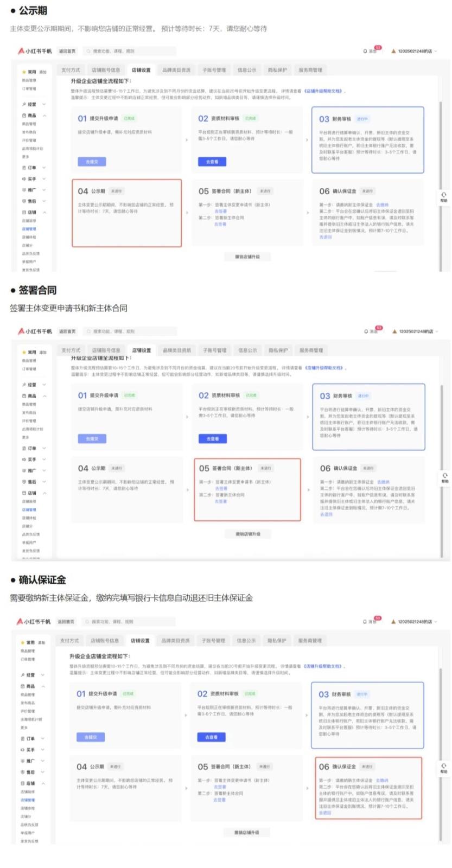
Task: Click message bell icon in top screenshot
Action: click(365, 51)
